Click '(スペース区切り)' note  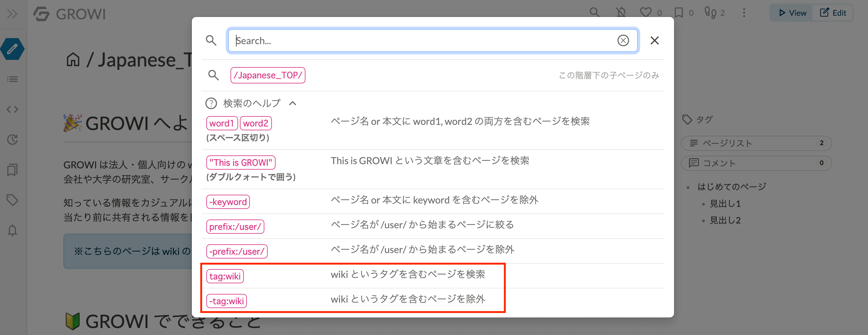coord(237,138)
